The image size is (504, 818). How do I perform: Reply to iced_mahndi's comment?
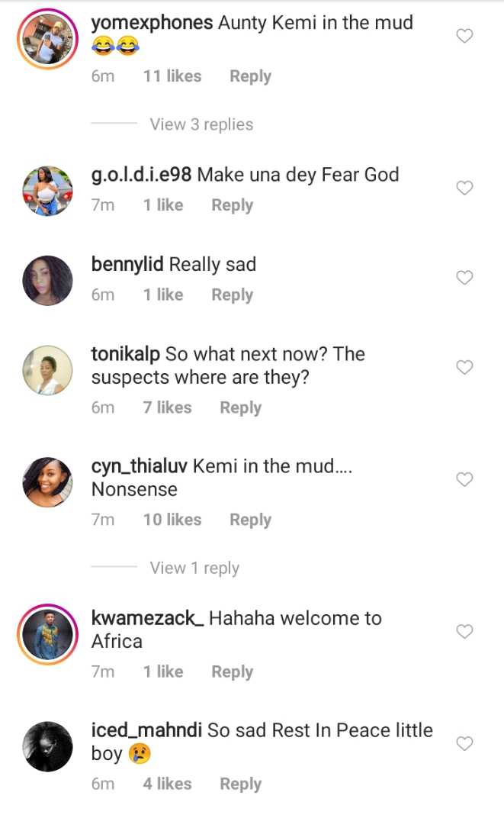point(240,784)
